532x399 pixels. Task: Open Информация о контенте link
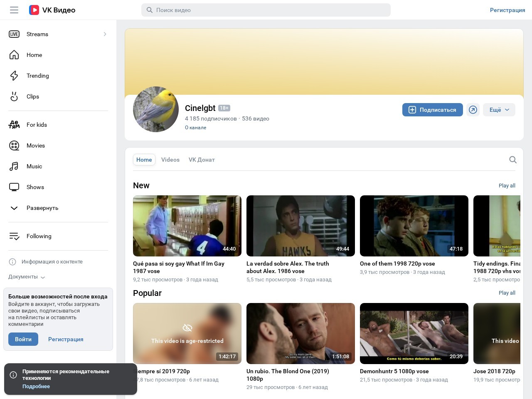[52, 262]
